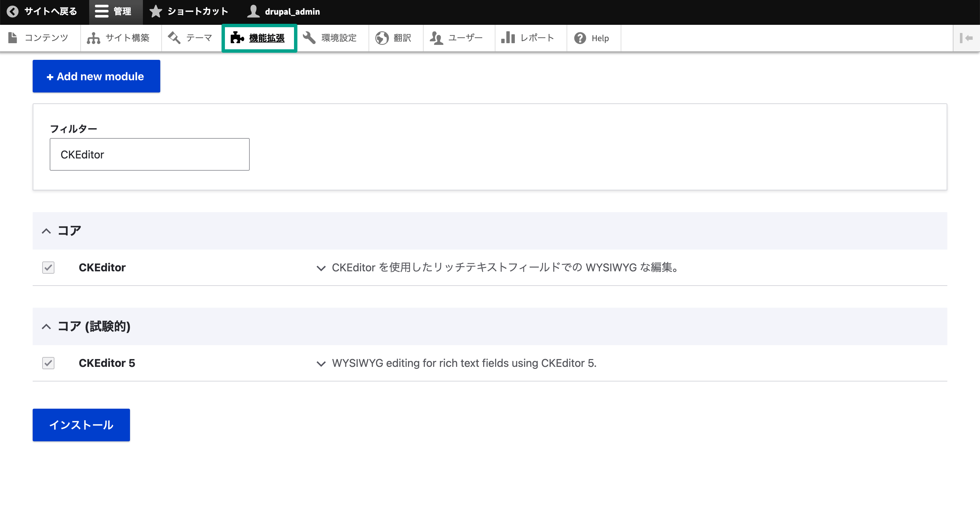Click the CKEditor module name
The width and height of the screenshot is (980, 510).
(102, 268)
